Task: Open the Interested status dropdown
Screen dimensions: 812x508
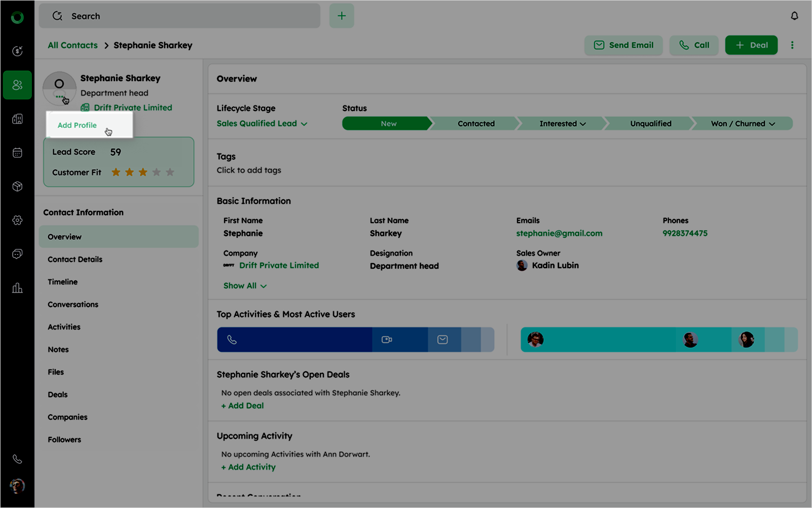Action: click(x=562, y=124)
